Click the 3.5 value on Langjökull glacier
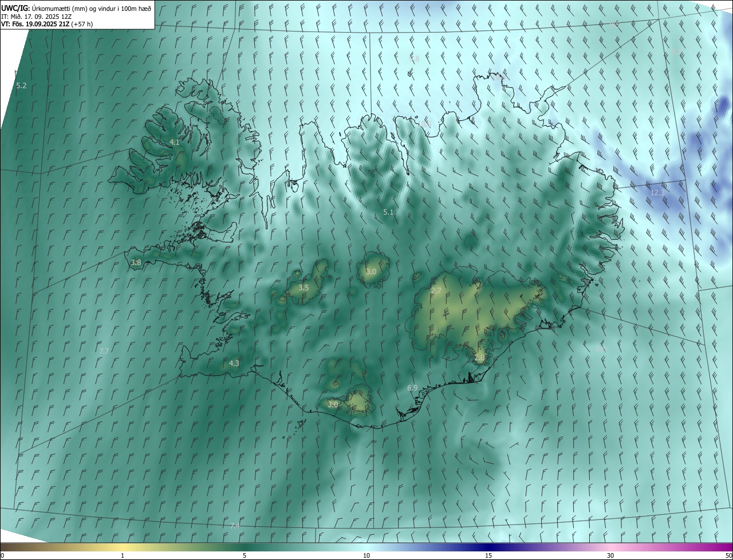 coord(304,287)
